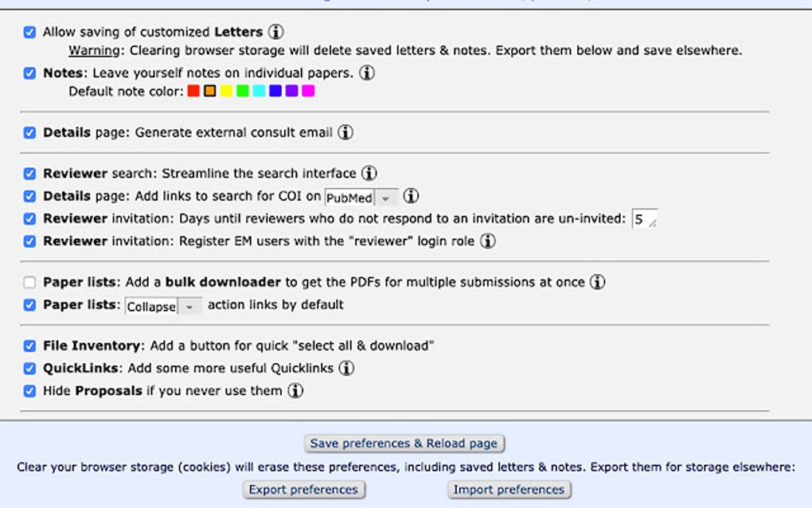Enable the bulk downloader option
The height and width of the screenshot is (508, 812).
click(30, 281)
